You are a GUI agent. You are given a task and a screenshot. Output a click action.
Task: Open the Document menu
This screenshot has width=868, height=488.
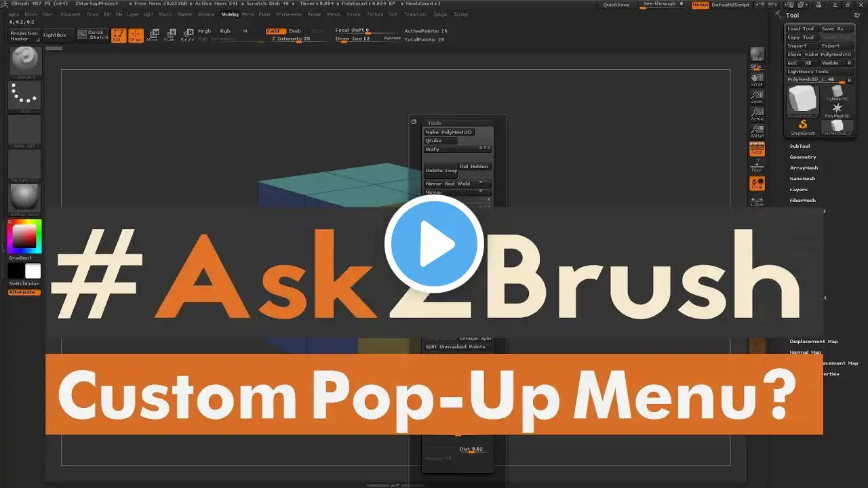point(70,14)
